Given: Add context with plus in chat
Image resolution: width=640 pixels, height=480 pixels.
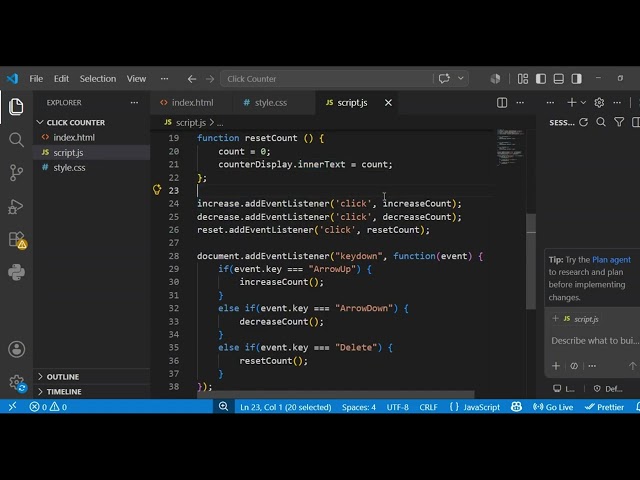Looking at the screenshot, I should pos(556,366).
